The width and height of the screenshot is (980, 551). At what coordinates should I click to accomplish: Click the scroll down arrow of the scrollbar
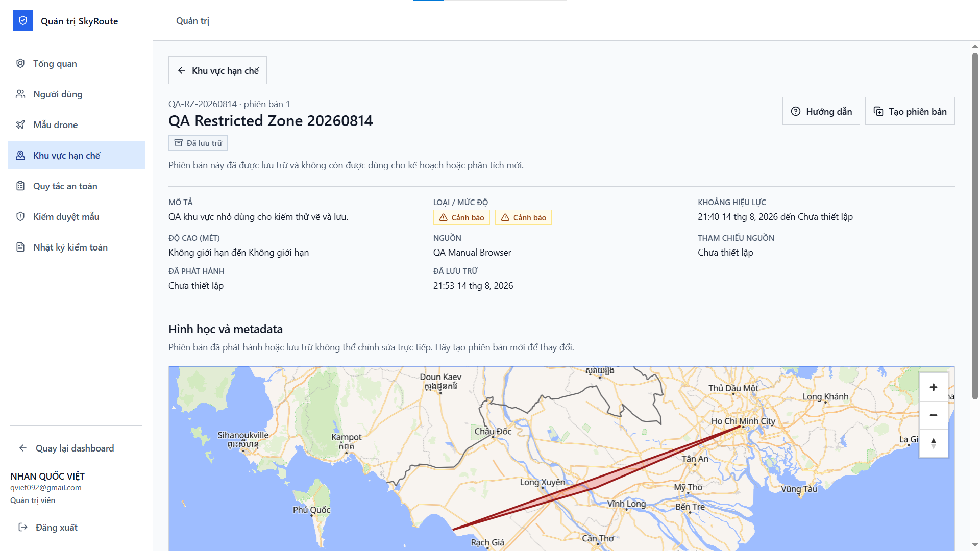click(x=975, y=545)
